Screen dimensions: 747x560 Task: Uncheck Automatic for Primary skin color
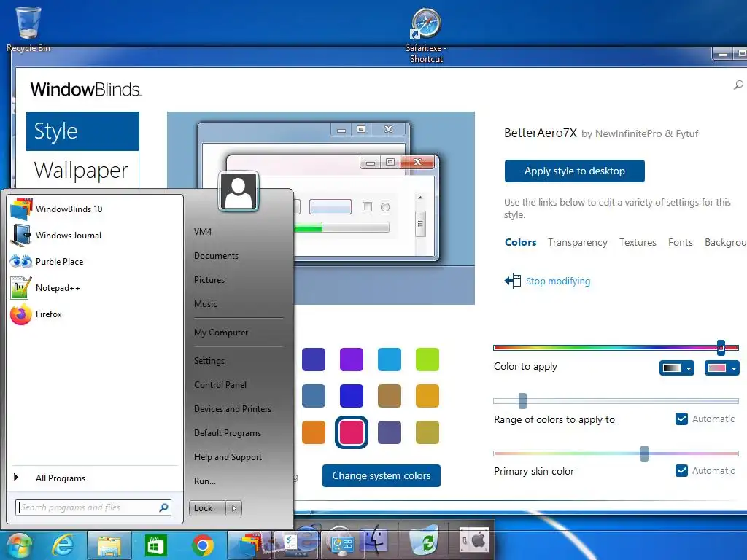pos(682,471)
